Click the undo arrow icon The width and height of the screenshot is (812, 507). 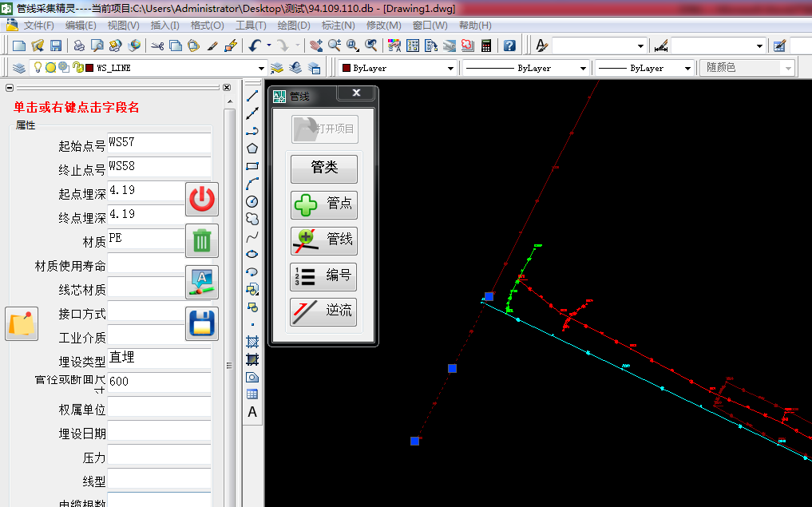point(255,46)
